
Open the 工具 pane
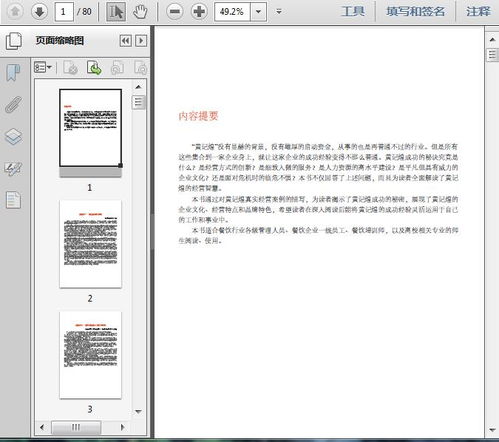tap(352, 12)
